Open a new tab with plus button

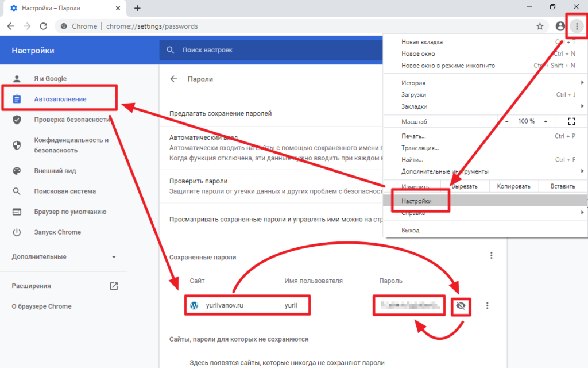[x=137, y=8]
